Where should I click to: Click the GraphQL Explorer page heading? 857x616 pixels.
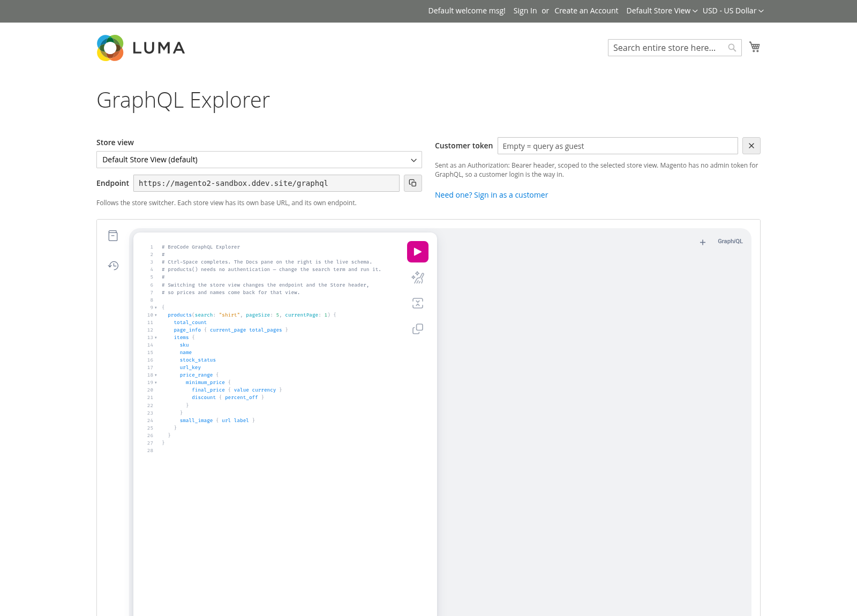183,100
